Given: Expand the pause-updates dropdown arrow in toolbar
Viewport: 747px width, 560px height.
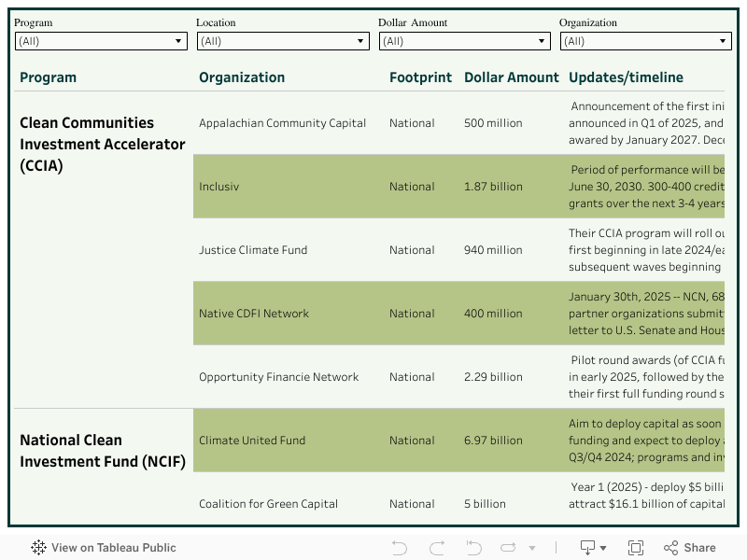Looking at the screenshot, I should (532, 549).
